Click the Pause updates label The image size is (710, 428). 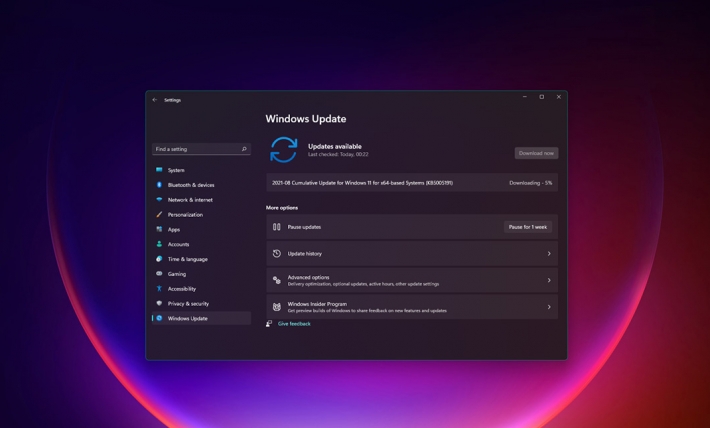pos(304,227)
